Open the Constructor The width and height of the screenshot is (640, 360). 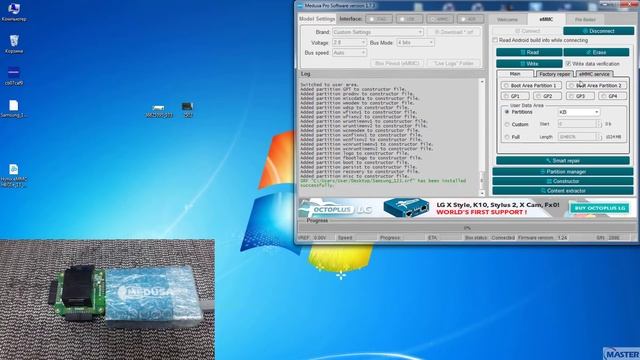pyautogui.click(x=563, y=181)
